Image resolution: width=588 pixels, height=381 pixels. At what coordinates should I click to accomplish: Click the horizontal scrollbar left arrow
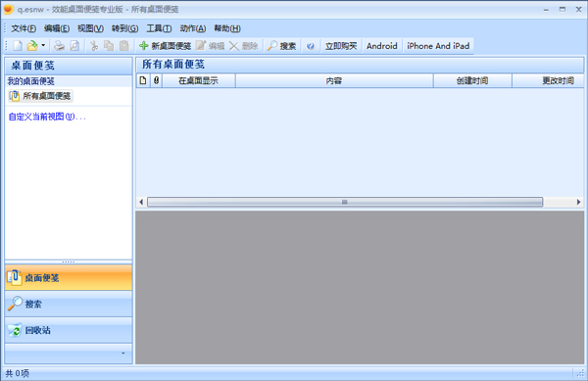141,202
